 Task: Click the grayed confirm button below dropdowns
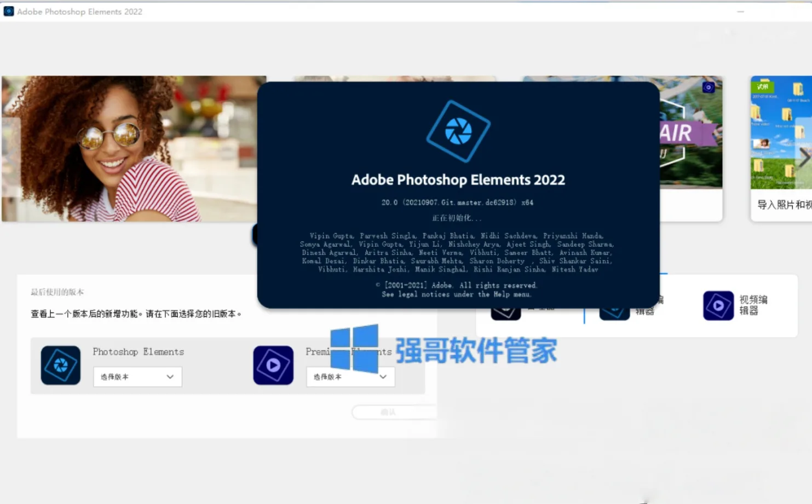coord(394,412)
